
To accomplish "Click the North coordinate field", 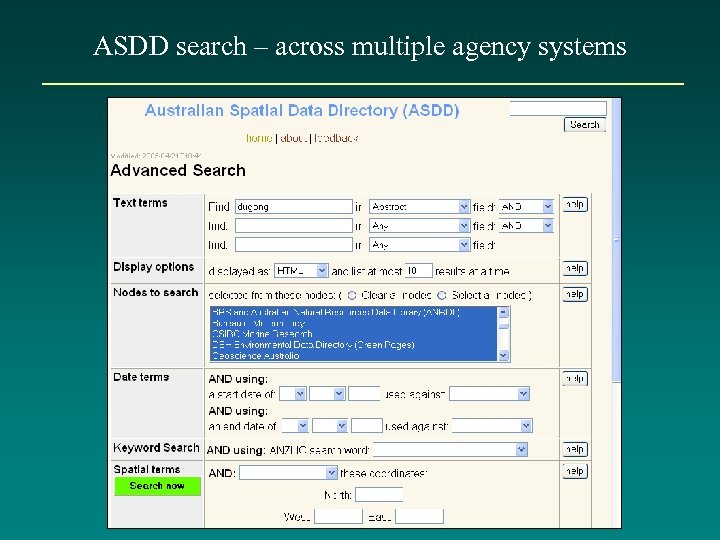I will click(379, 495).
